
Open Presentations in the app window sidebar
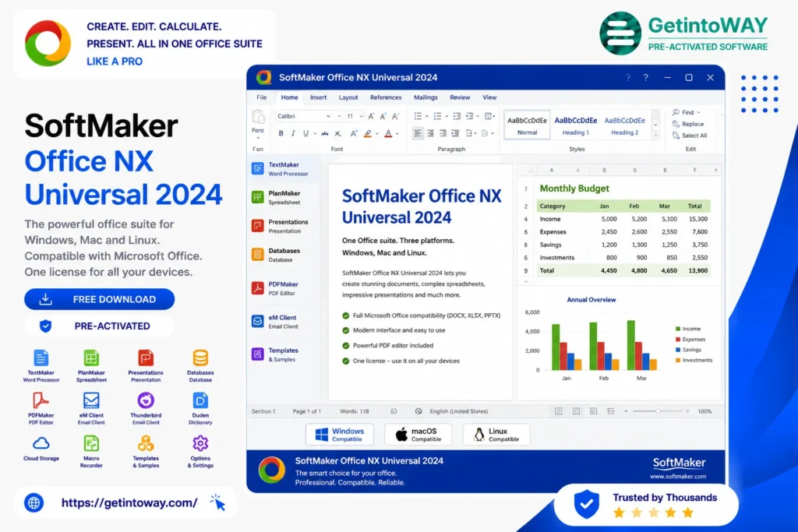pos(281,226)
